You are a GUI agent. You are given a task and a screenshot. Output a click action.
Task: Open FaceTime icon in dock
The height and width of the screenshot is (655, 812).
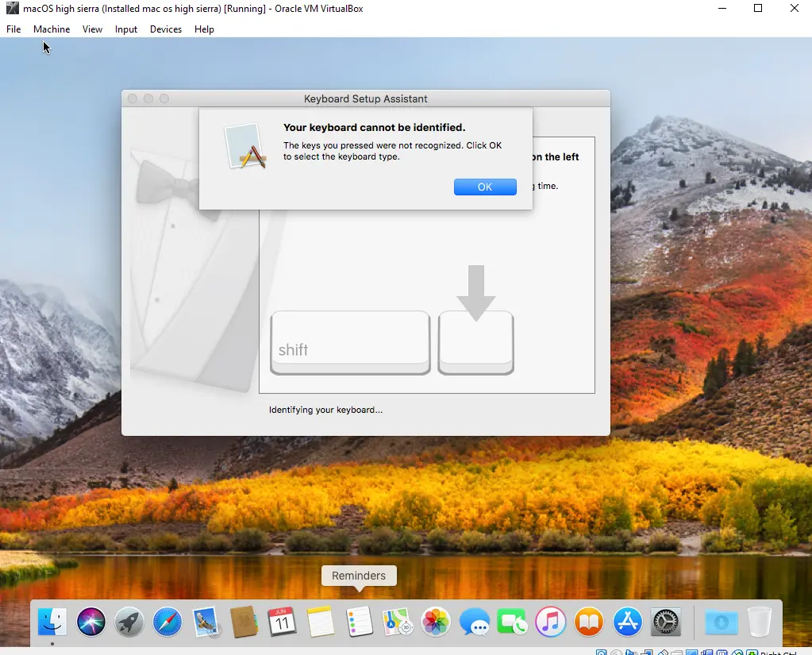coord(512,622)
